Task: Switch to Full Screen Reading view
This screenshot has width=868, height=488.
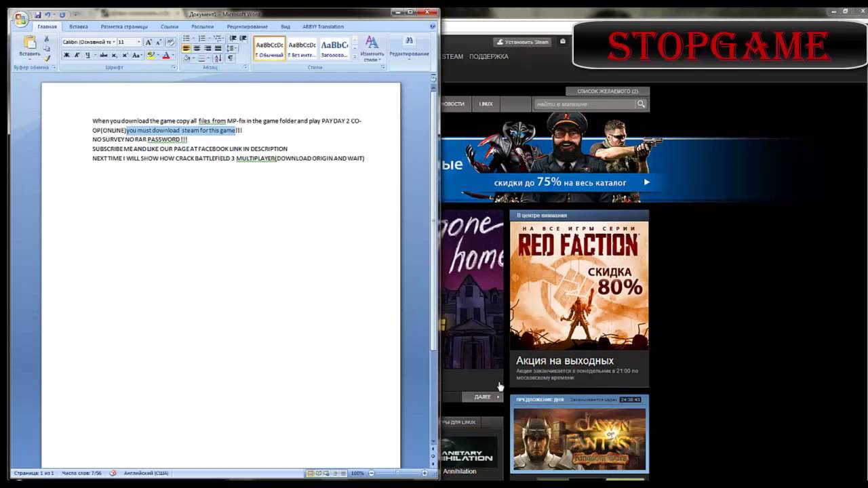Action: [x=318, y=473]
